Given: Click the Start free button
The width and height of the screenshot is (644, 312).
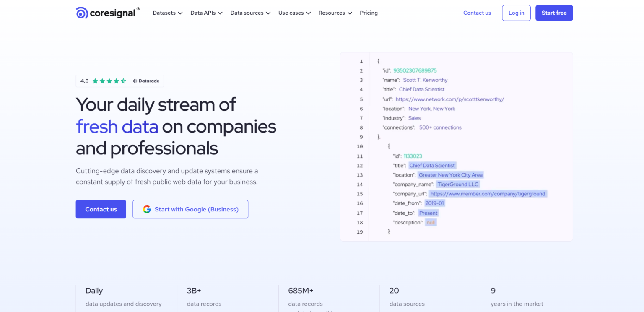Looking at the screenshot, I should point(554,13).
